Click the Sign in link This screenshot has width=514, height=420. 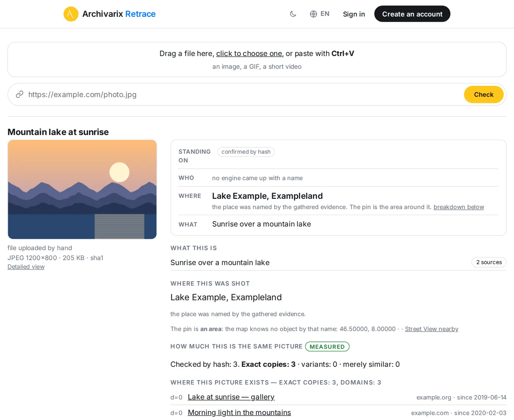[354, 14]
